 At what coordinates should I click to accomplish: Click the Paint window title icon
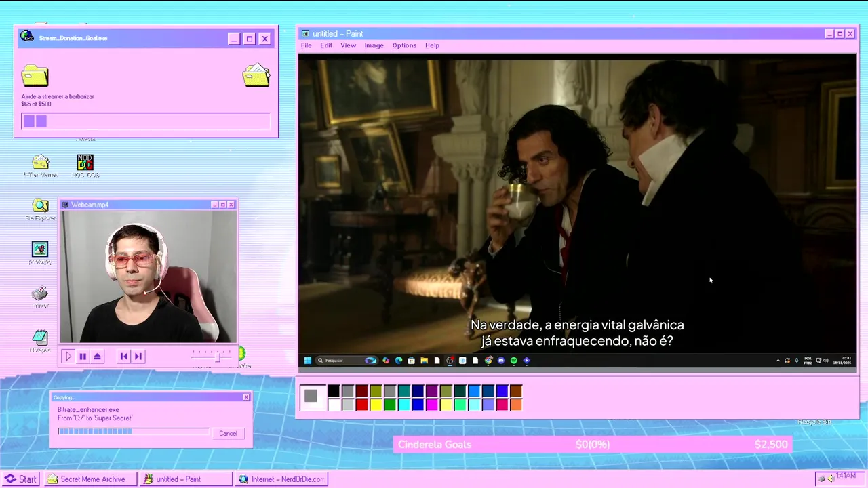305,33
